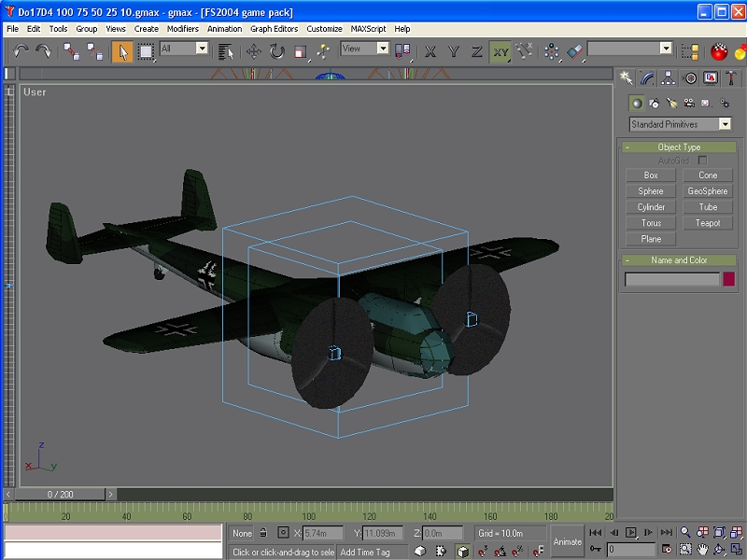Open the Graph Editors menu

pos(274,29)
